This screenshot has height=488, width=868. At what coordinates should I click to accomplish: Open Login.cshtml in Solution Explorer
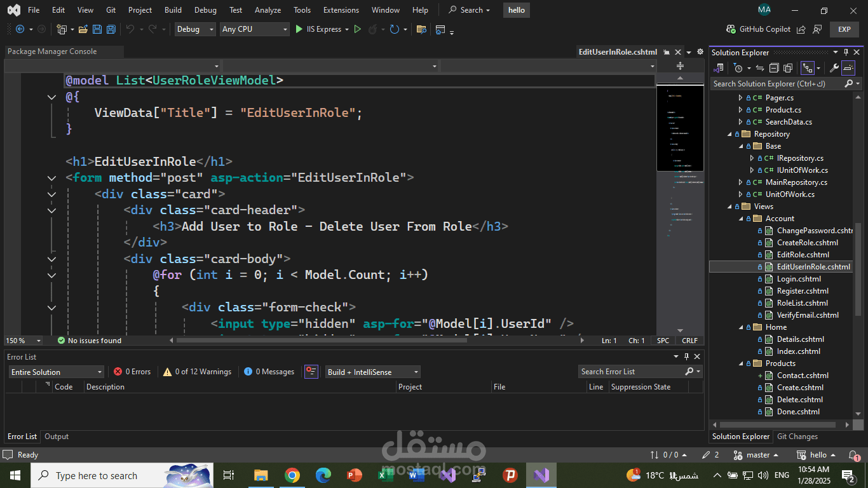point(799,279)
